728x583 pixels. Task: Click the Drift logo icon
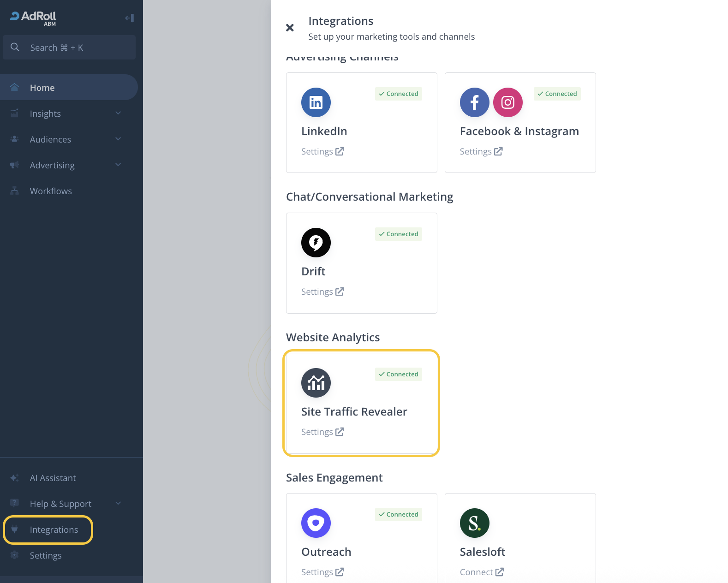coord(316,243)
